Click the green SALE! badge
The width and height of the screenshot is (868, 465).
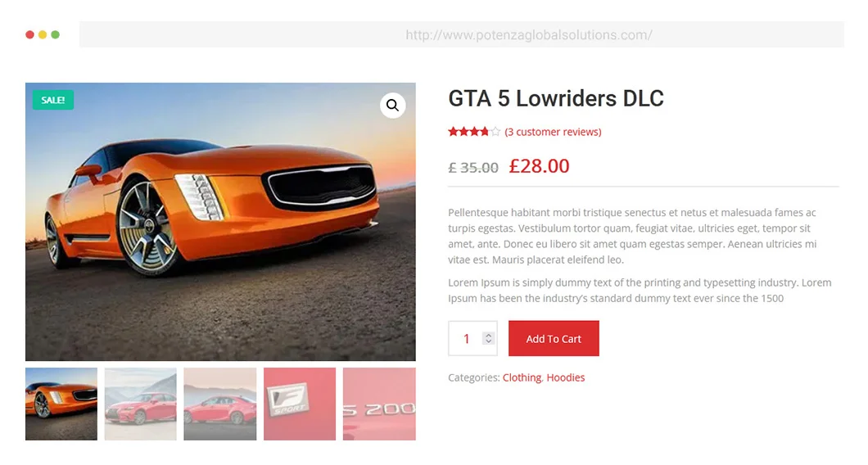(x=53, y=100)
